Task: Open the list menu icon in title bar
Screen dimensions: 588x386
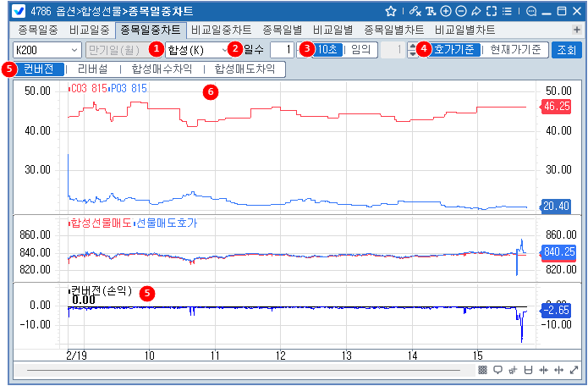Action: point(505,12)
